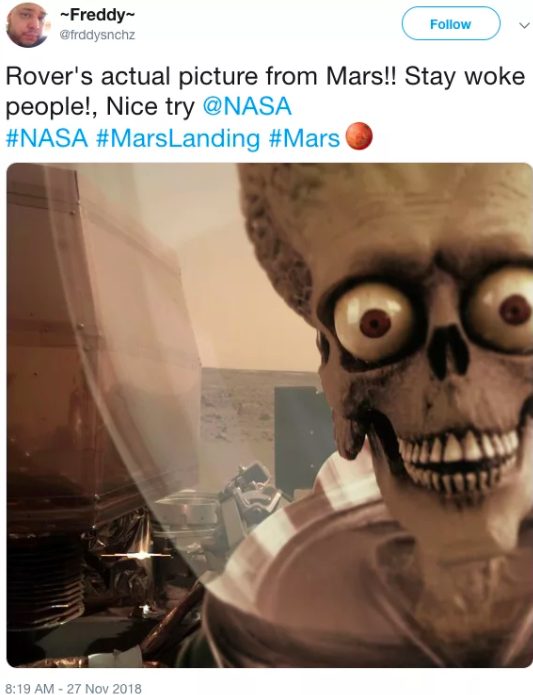533x695 pixels.
Task: Browse the #MarsLanding hashtag
Action: click(x=178, y=137)
